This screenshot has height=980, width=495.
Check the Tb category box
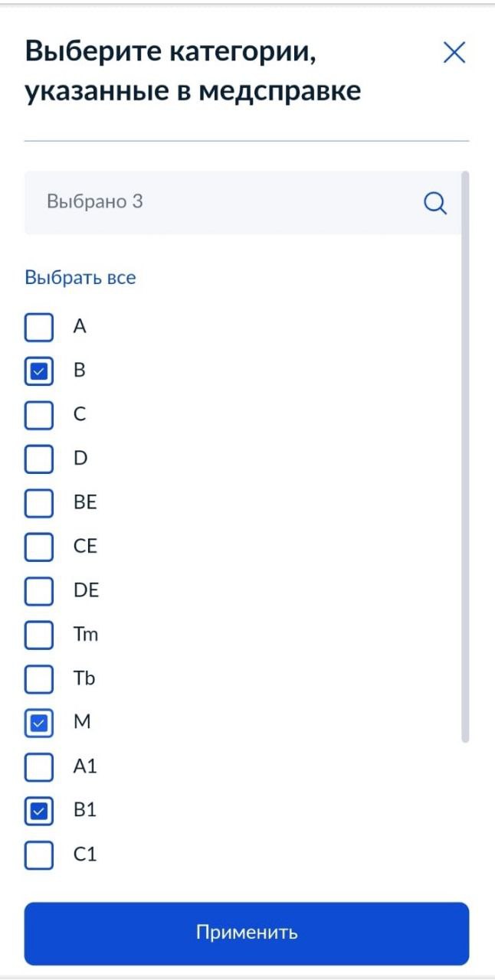[39, 679]
